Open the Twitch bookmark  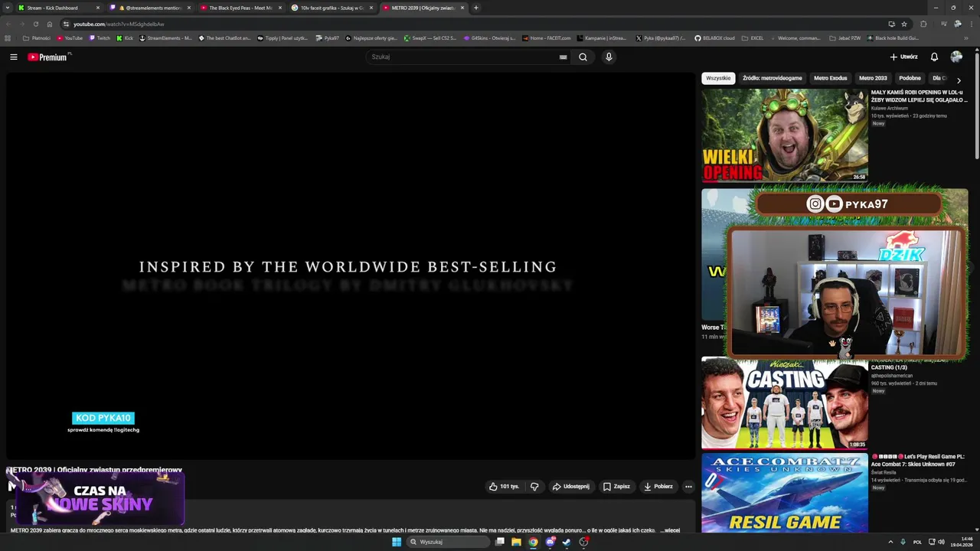coord(100,37)
